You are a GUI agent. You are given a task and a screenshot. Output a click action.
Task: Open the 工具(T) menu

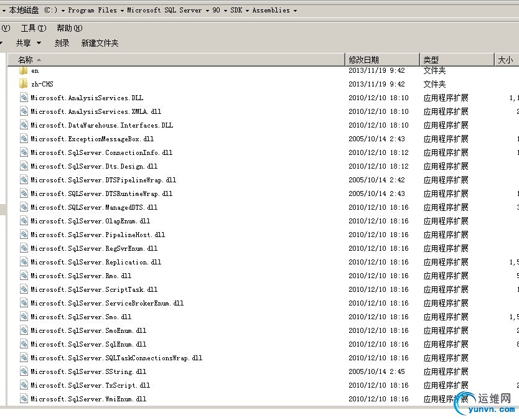pyautogui.click(x=34, y=28)
